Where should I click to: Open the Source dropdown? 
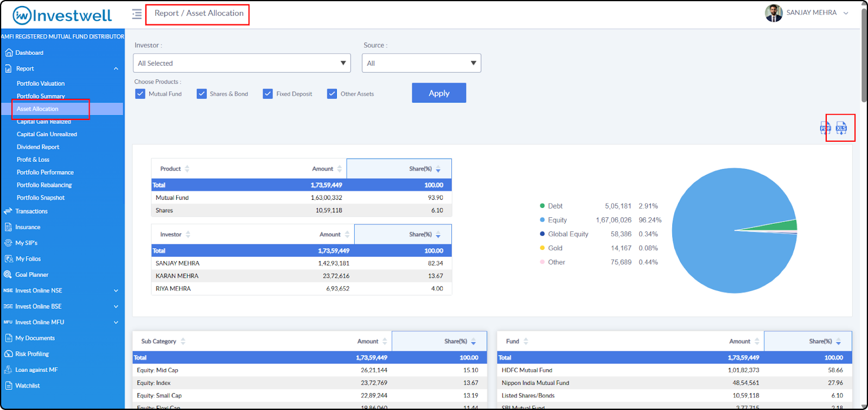coord(422,63)
